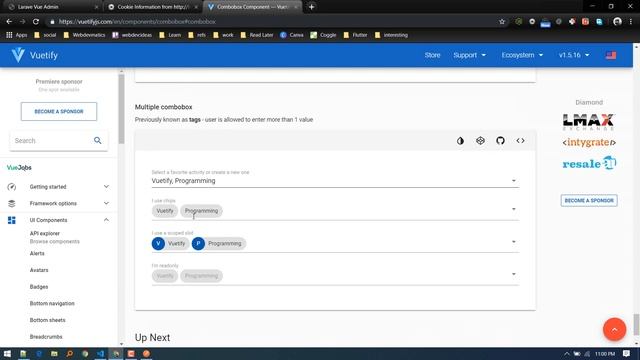This screenshot has width=640, height=360.
Task: Open the 'I use chips' combobox arrow
Action: pos(514,209)
